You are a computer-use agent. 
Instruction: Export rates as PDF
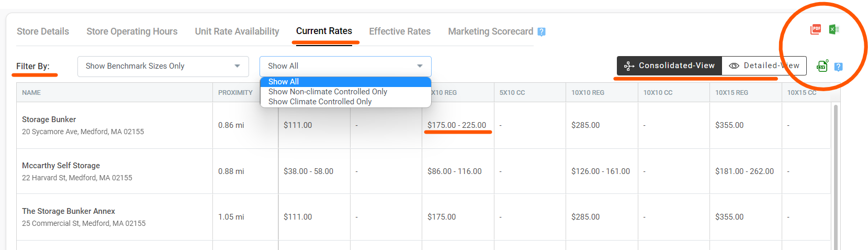point(815,29)
